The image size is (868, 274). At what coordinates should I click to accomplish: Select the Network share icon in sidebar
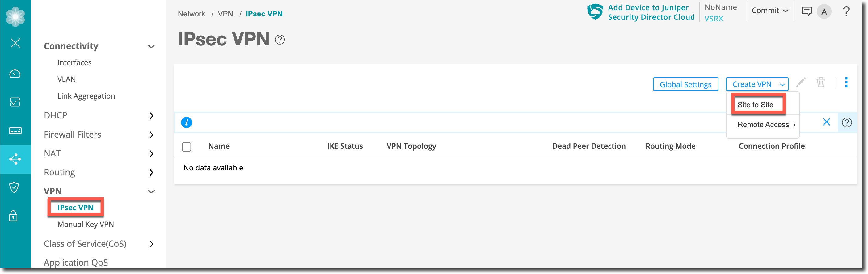tap(15, 159)
